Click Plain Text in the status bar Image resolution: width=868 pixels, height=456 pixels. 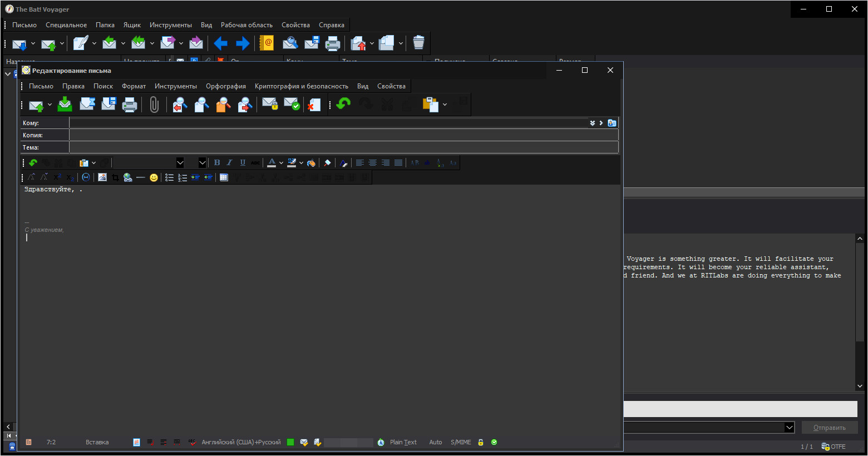[403, 443]
